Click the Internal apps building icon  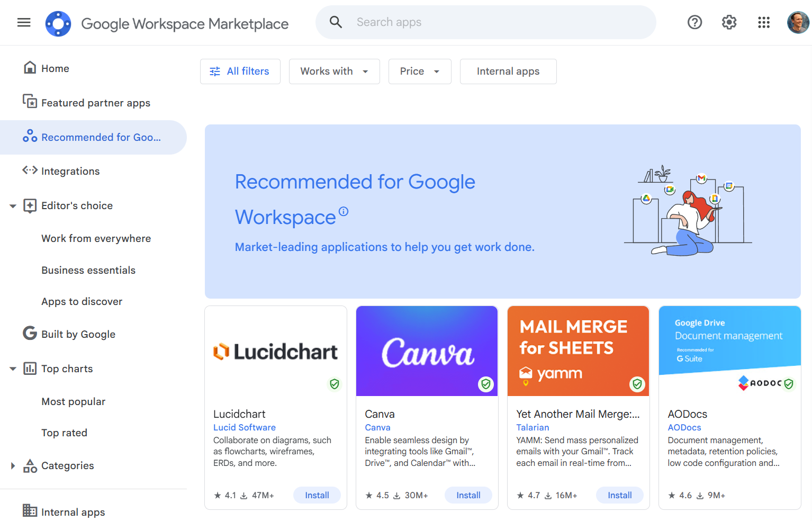(x=30, y=510)
